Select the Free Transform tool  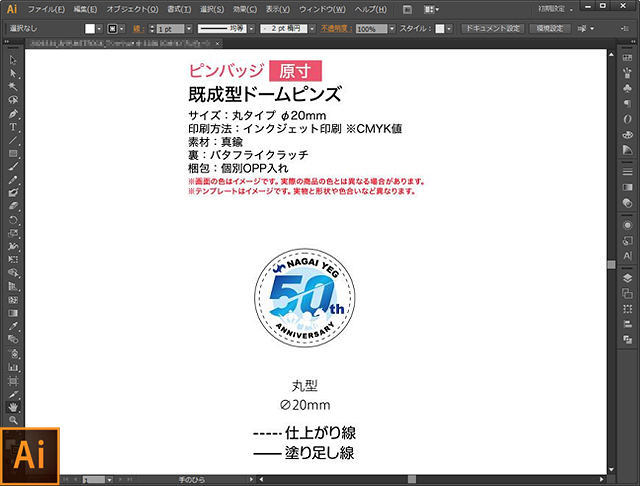pos(13,260)
